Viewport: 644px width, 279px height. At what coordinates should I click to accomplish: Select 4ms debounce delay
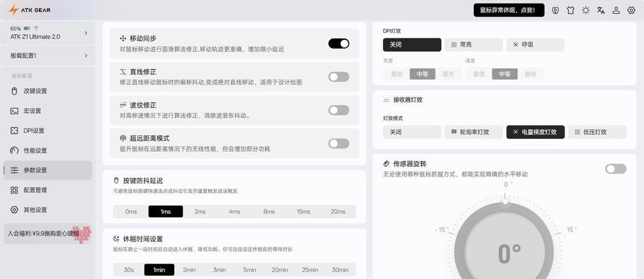tap(234, 212)
